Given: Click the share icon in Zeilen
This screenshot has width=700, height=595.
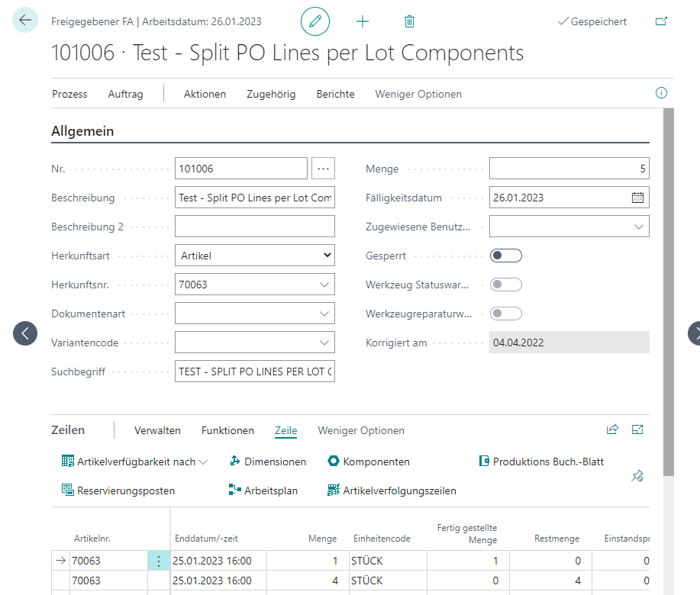Looking at the screenshot, I should tap(612, 429).
